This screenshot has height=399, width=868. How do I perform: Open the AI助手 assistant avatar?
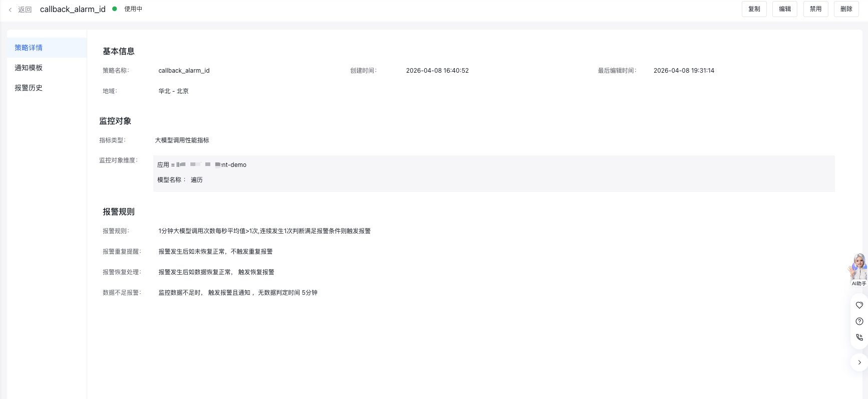858,268
